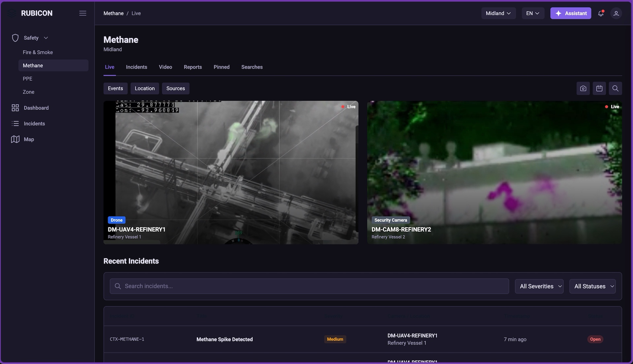
Task: Click Live indicator on drone feed
Action: (348, 107)
